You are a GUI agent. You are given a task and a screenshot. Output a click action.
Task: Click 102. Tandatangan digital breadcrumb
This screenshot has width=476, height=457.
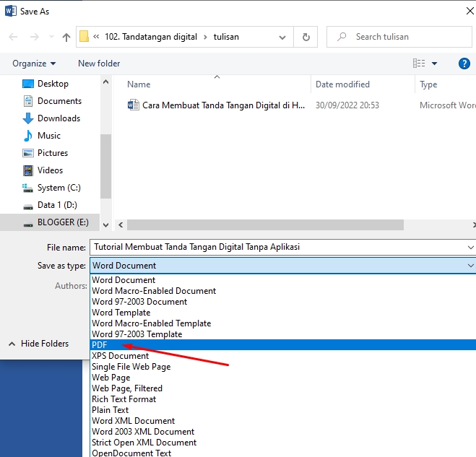point(151,37)
